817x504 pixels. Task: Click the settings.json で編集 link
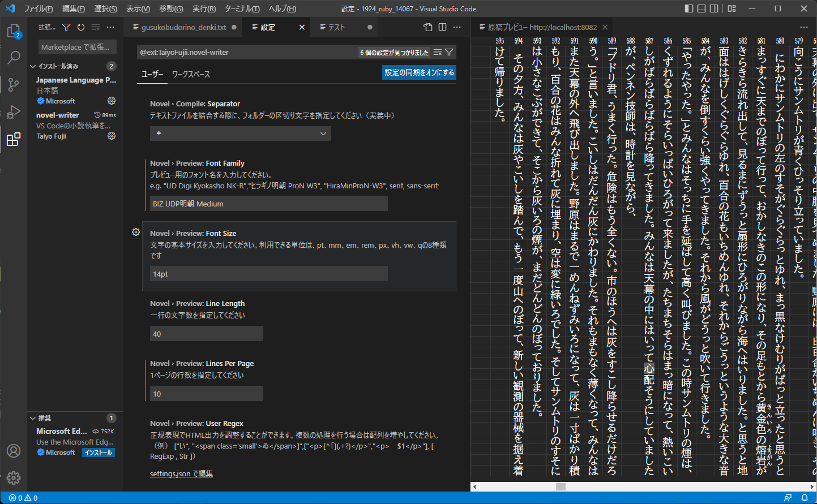click(x=181, y=473)
